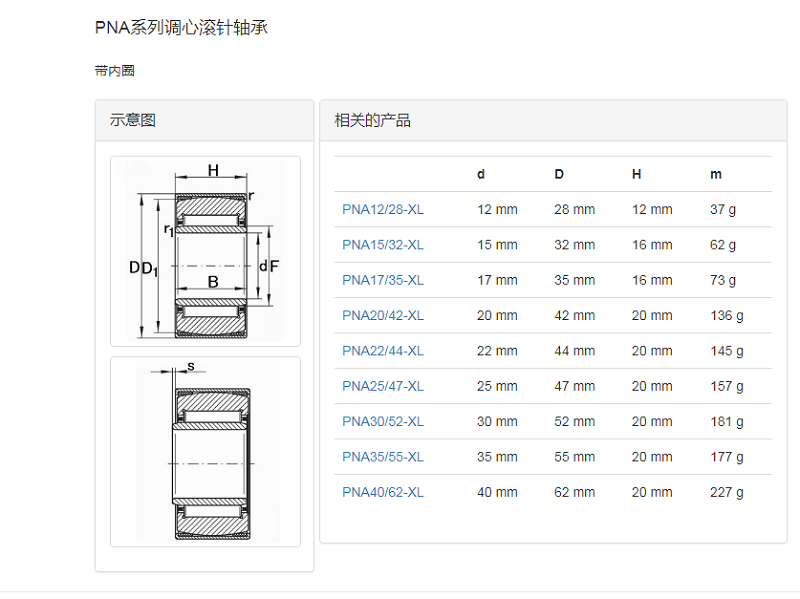800x599 pixels.
Task: Open the PNA25/47-XL bearing link
Action: pyautogui.click(x=382, y=386)
